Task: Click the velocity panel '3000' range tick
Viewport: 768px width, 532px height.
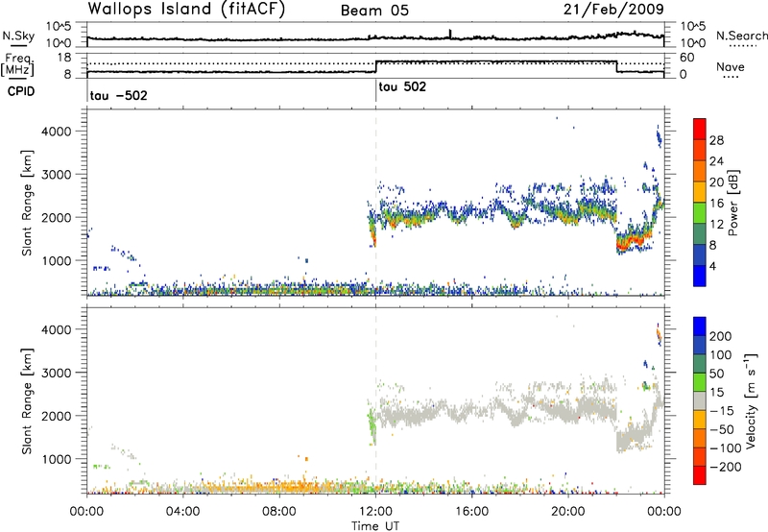Action: click(57, 373)
